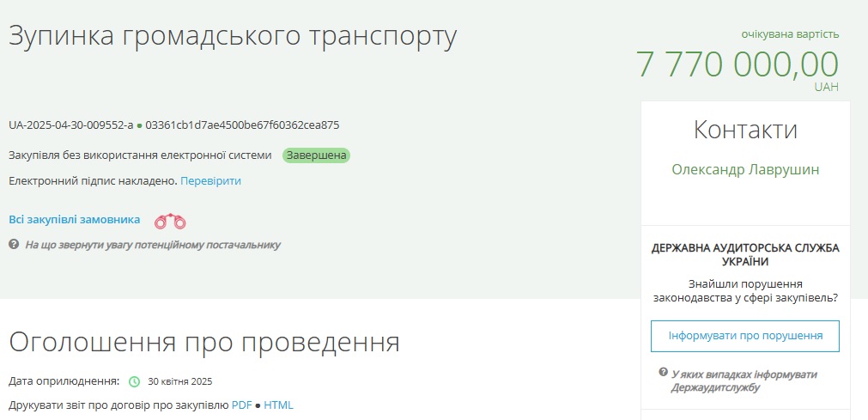Click tender ID UA-2025-04-30-009552-a
This screenshot has width=868, height=420.
click(x=71, y=125)
